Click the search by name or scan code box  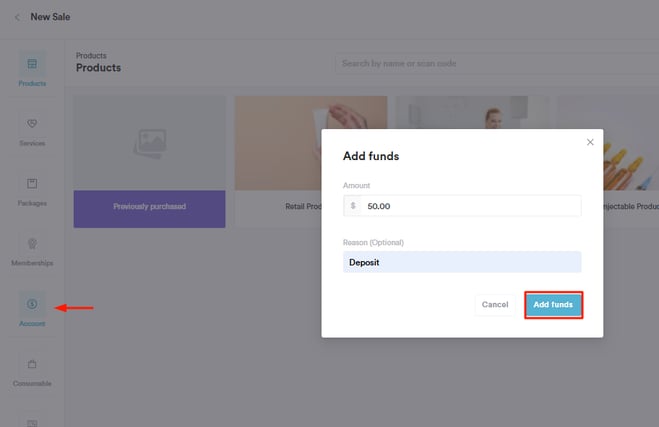click(x=495, y=63)
